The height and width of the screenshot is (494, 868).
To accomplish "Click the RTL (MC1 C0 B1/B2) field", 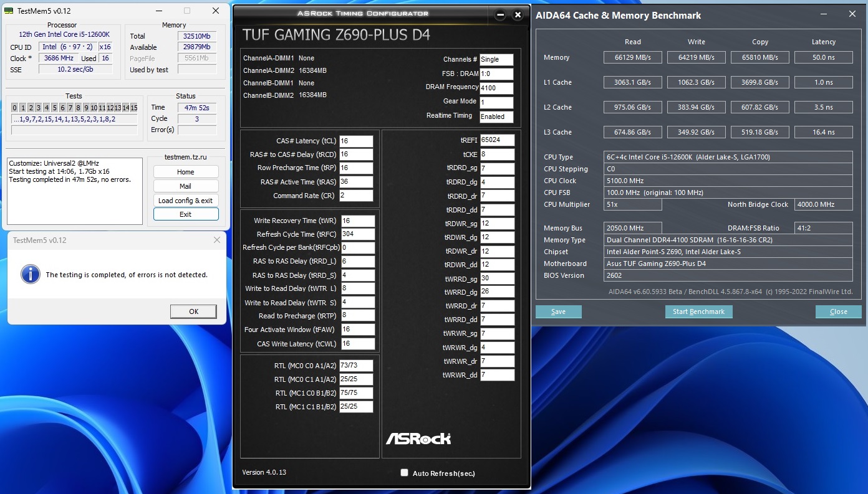I will coord(356,393).
